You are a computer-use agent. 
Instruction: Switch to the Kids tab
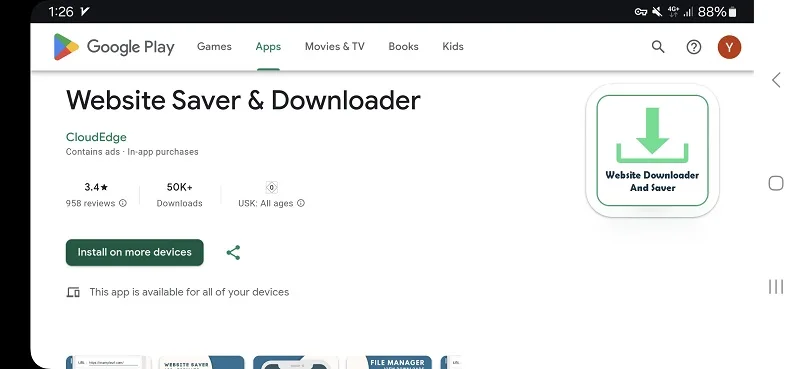pyautogui.click(x=453, y=46)
